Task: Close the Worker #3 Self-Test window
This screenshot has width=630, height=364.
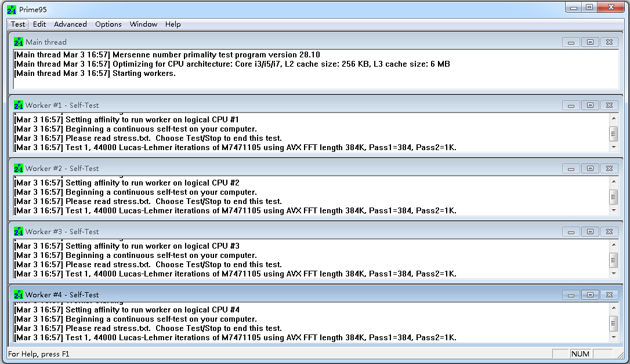Action: coord(610,232)
